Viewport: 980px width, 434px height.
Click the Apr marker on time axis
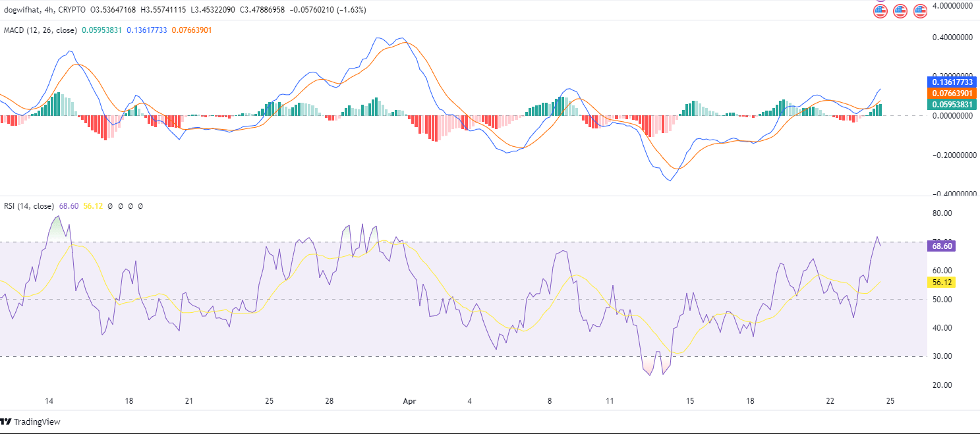pos(409,400)
